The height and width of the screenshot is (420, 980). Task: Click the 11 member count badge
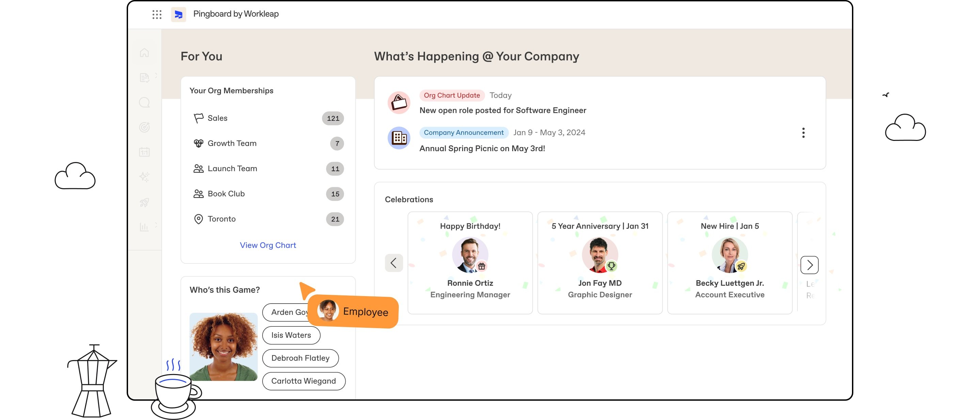click(x=335, y=169)
